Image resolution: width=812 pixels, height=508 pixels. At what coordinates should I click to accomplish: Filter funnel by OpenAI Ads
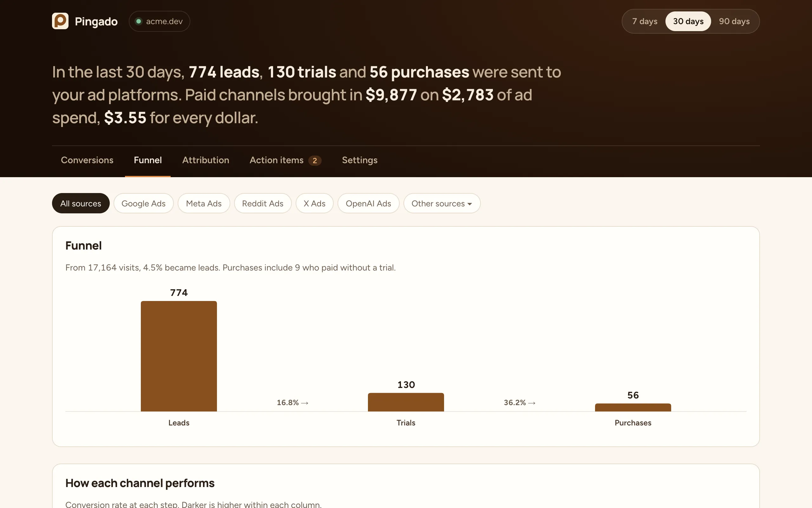click(369, 203)
